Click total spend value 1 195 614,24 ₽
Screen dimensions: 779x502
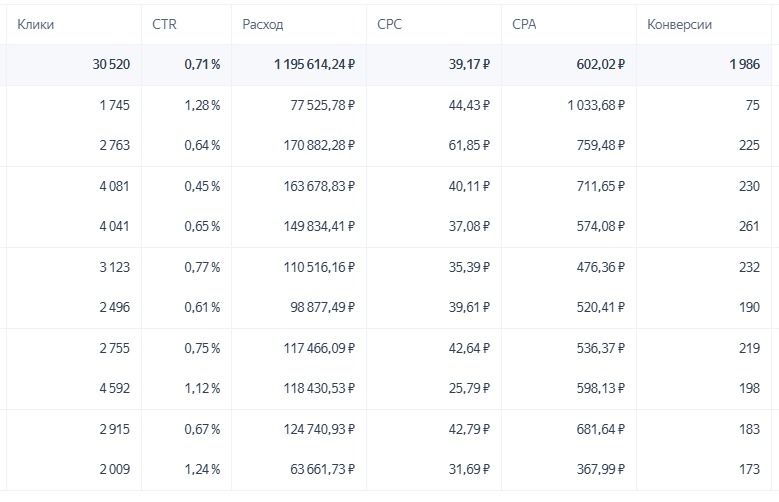314,64
